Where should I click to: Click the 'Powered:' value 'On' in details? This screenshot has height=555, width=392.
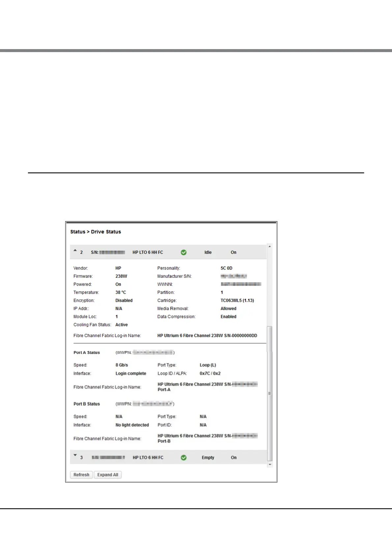click(x=118, y=284)
